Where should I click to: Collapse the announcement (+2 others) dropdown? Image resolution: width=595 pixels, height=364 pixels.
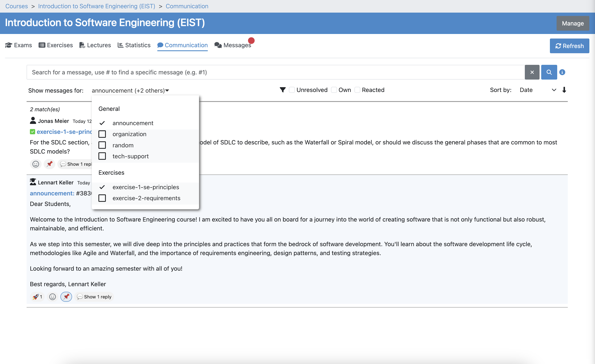point(130,91)
